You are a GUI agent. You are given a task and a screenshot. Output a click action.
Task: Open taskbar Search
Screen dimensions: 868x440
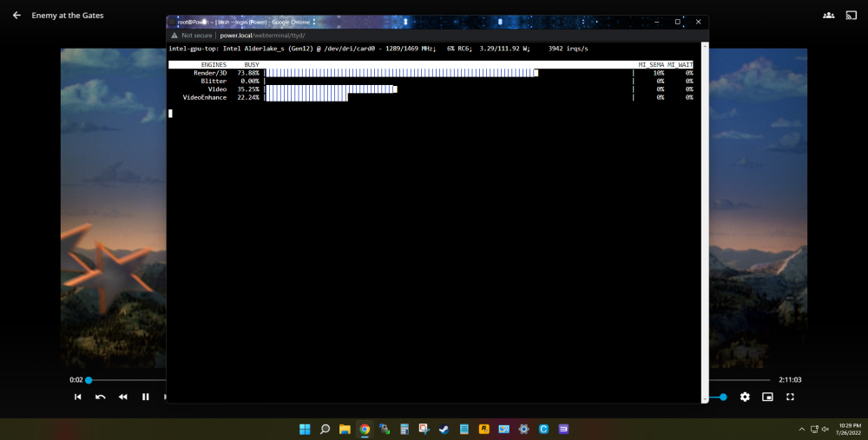(325, 429)
